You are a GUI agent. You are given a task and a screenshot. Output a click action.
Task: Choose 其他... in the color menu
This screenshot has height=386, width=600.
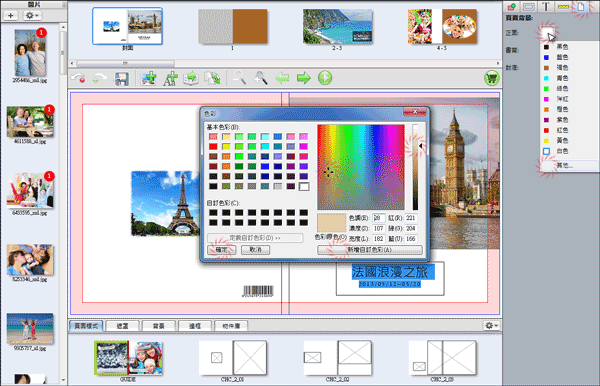[x=564, y=166]
